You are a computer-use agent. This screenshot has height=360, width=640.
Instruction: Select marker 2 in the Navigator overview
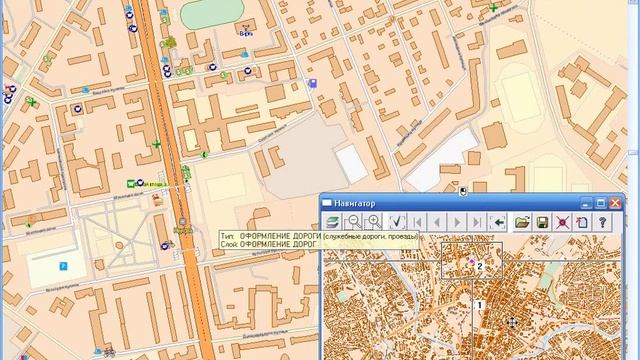(x=480, y=266)
